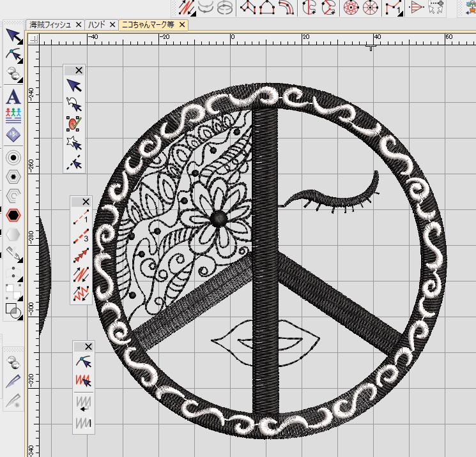
Task: Select the pen nib drawing tool
Action: point(13,254)
